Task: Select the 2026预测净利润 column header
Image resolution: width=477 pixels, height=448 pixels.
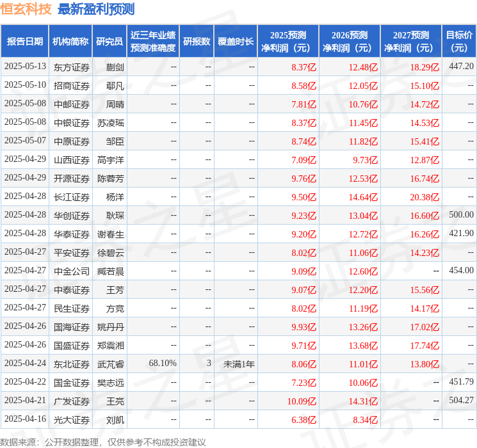Action: click(x=350, y=42)
